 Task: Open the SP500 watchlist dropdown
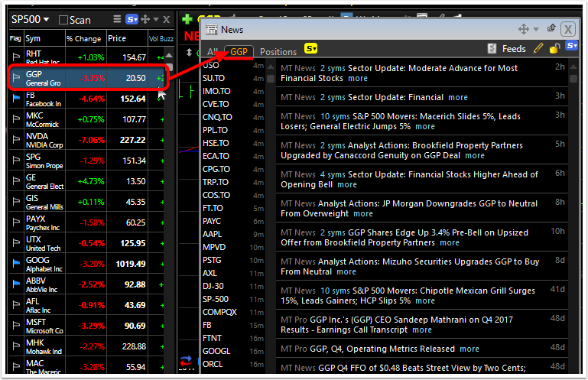[x=30, y=19]
